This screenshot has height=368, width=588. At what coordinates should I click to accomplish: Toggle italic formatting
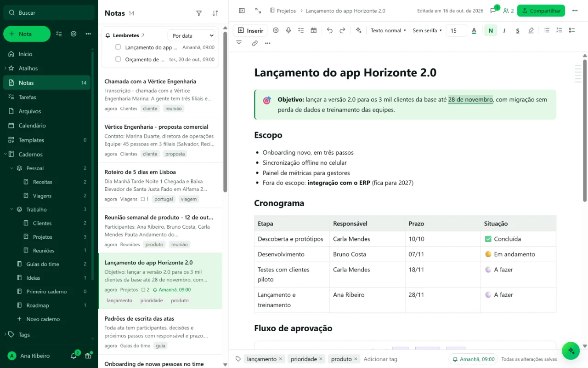click(504, 30)
